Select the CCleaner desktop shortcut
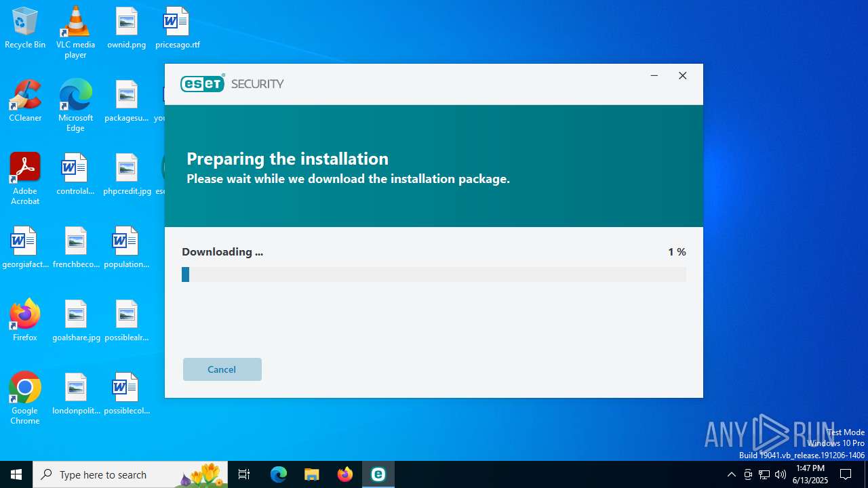The height and width of the screenshot is (488, 868). (25, 102)
